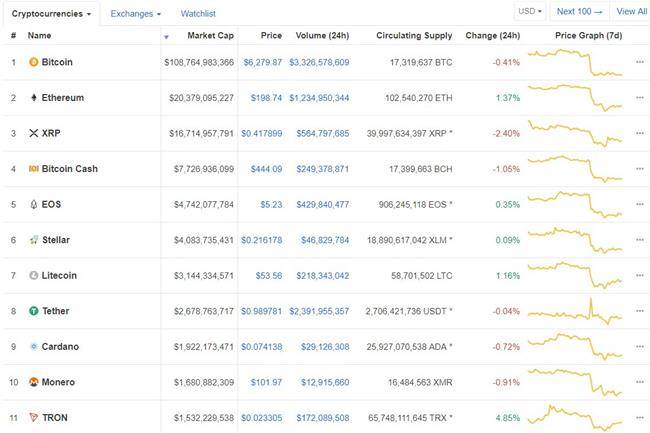
Task: Click the Stellar rocket logo icon
Action: pos(34,240)
